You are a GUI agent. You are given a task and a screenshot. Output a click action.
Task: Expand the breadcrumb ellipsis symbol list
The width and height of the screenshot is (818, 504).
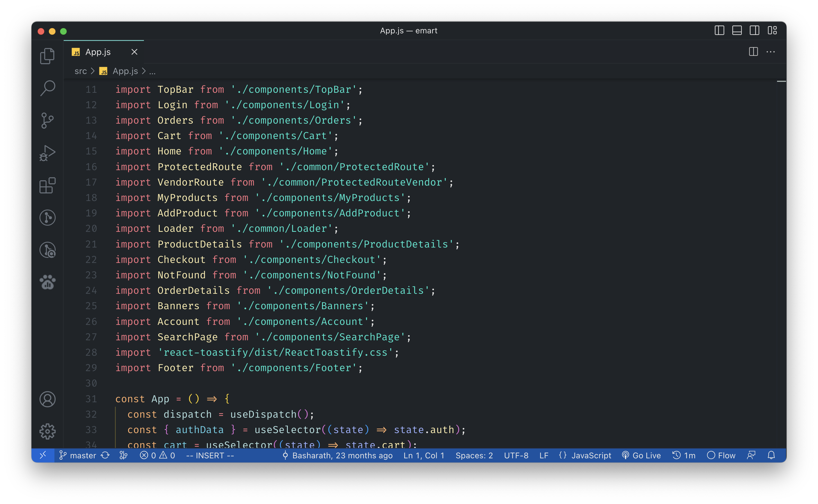(152, 71)
